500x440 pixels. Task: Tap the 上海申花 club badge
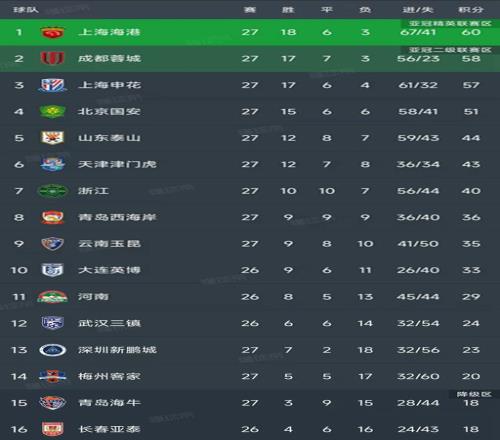(x=52, y=85)
